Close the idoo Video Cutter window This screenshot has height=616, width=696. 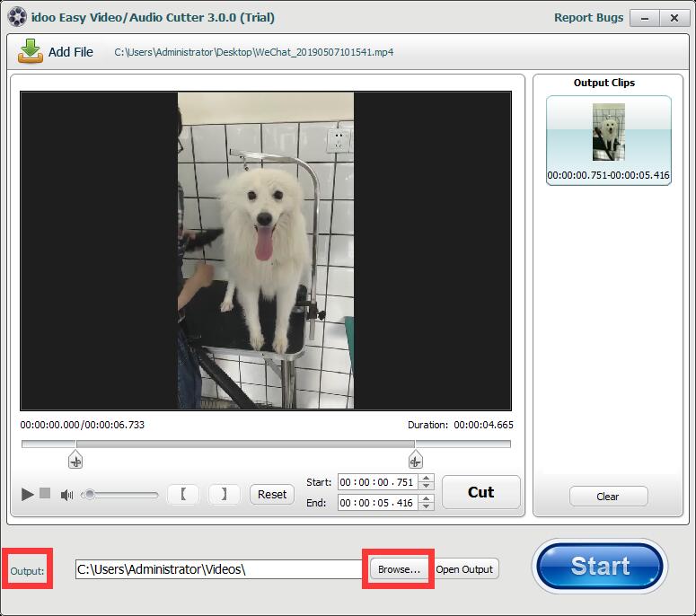pos(674,18)
